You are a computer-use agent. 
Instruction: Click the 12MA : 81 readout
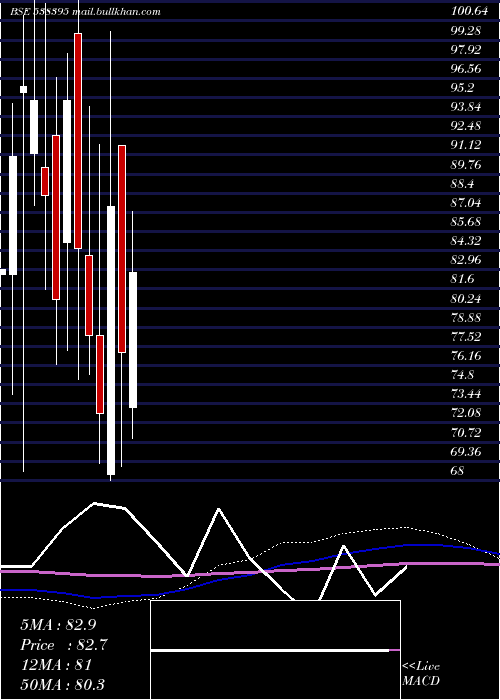pos(56,665)
